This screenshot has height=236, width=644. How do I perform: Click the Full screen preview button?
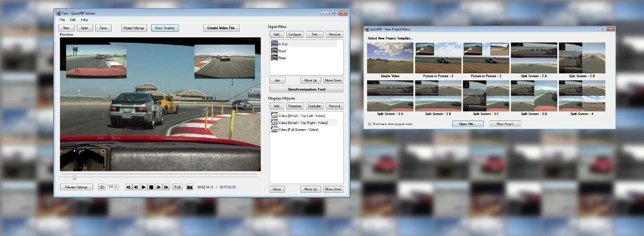(178, 187)
